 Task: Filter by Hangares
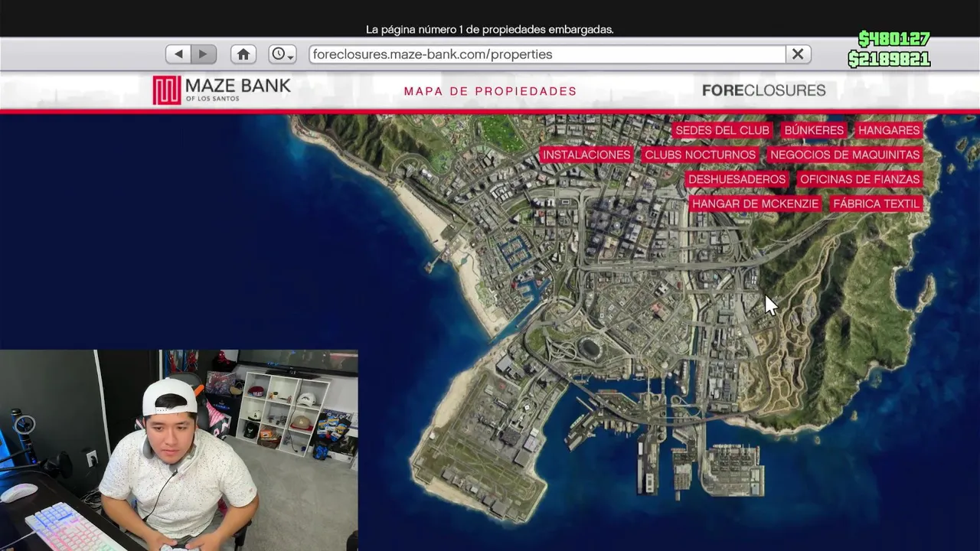coord(889,130)
